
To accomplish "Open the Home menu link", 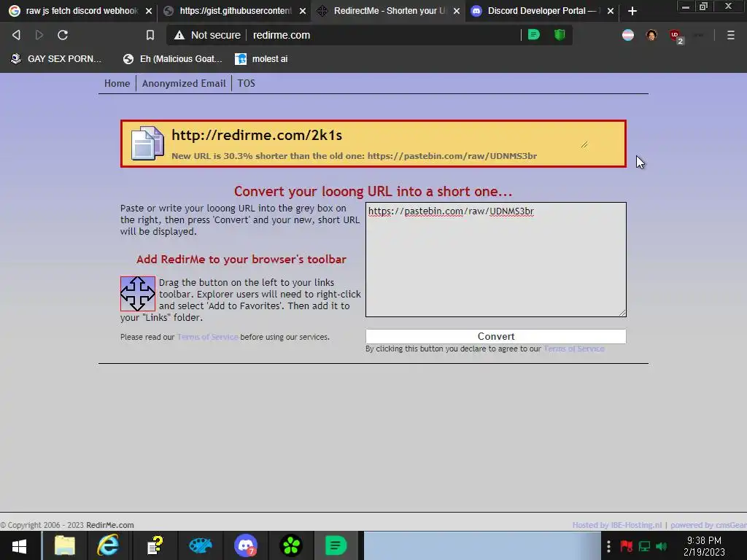I will click(117, 83).
